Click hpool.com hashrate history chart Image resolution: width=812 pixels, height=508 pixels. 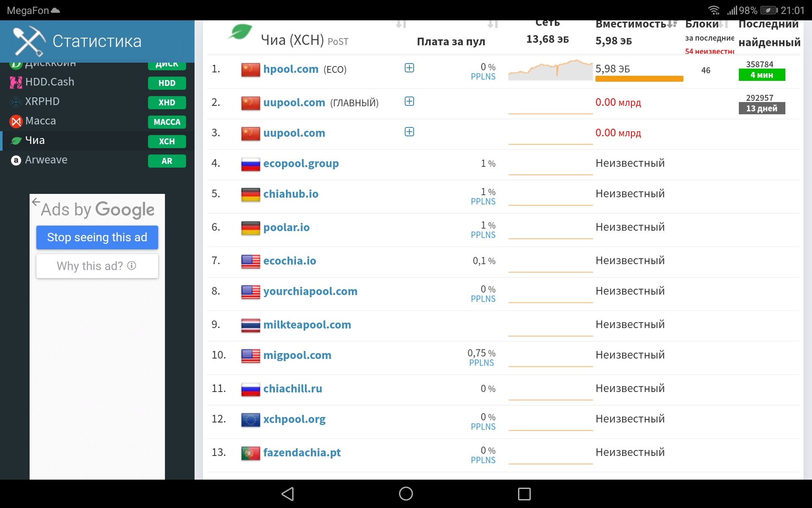[550, 70]
